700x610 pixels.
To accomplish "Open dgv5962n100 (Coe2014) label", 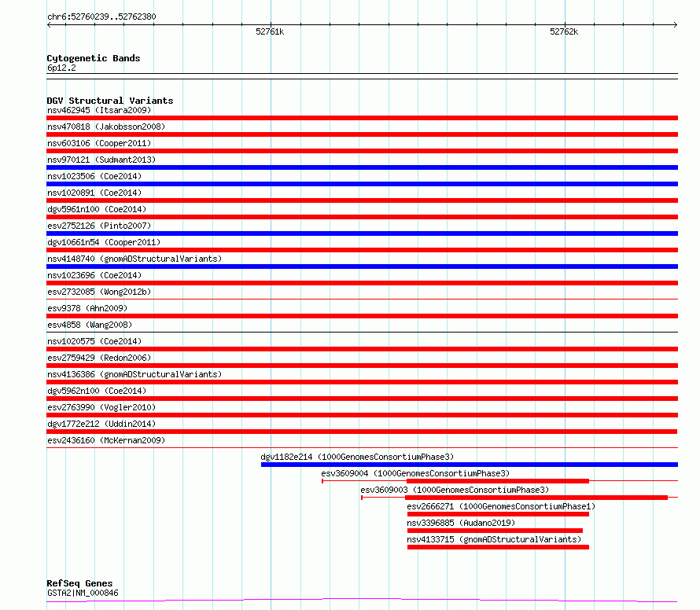I will pyautogui.click(x=97, y=391).
